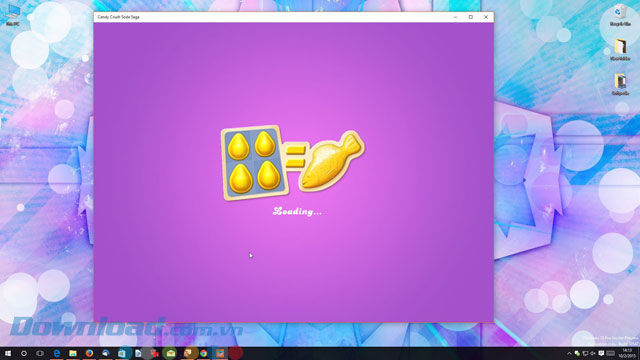Open the touch keyboard tray icon
This screenshot has height=360, width=640.
pyautogui.click(x=611, y=353)
